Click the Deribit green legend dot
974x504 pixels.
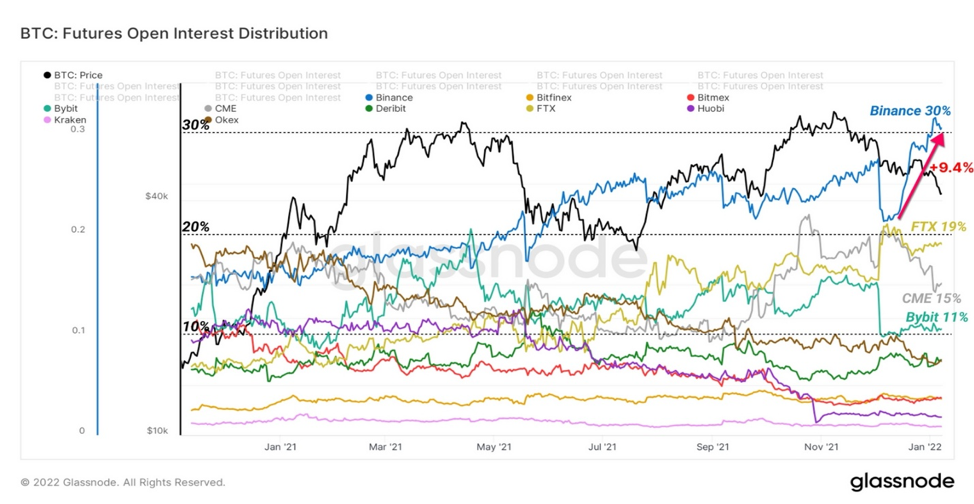click(369, 109)
